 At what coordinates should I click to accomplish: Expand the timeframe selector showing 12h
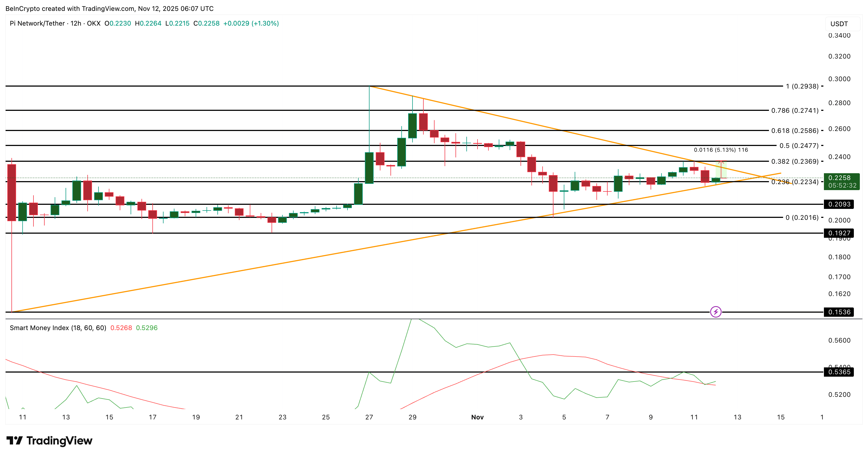[x=77, y=24]
